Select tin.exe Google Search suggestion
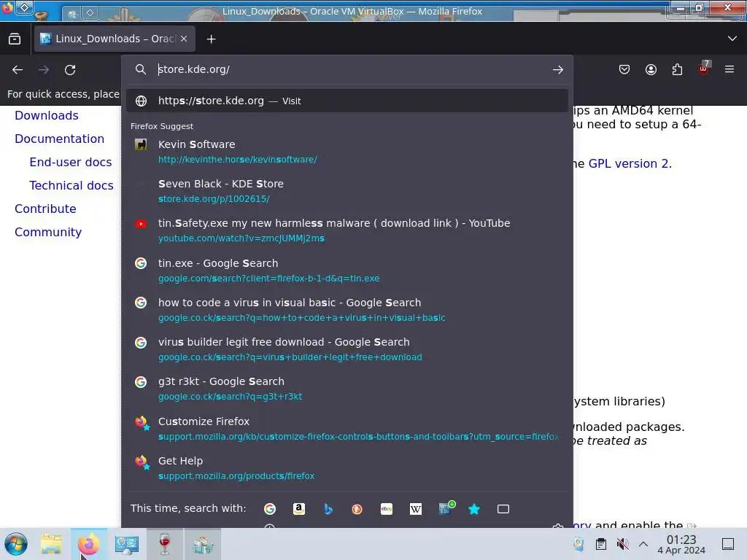Screen dimensions: 747x560 pos(347,271)
